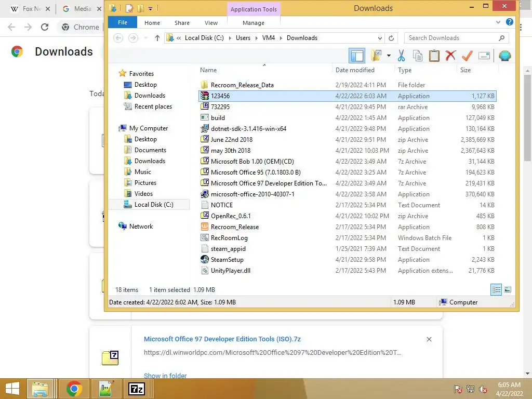Image resolution: width=532 pixels, height=399 pixels.
Task: Click the orange checkmark Properties icon
Action: 467,56
